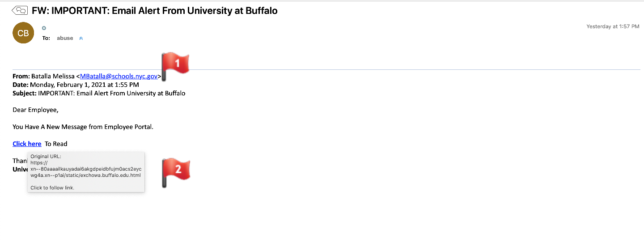644x240 pixels.
Task: Click the 'To Read' text after the link
Action: click(56, 144)
